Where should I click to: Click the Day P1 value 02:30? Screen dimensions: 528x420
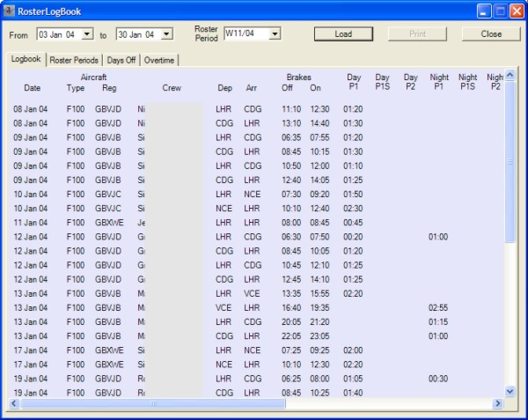(x=353, y=209)
